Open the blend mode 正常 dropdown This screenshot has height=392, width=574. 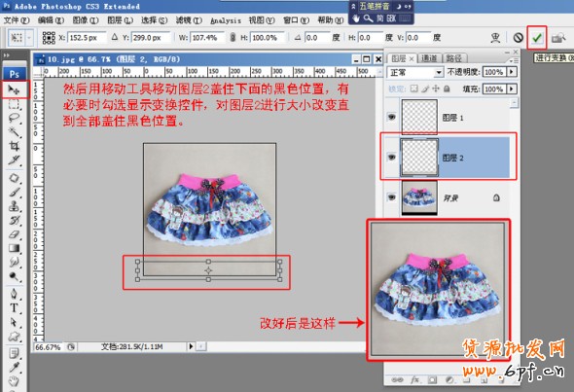[x=415, y=73]
